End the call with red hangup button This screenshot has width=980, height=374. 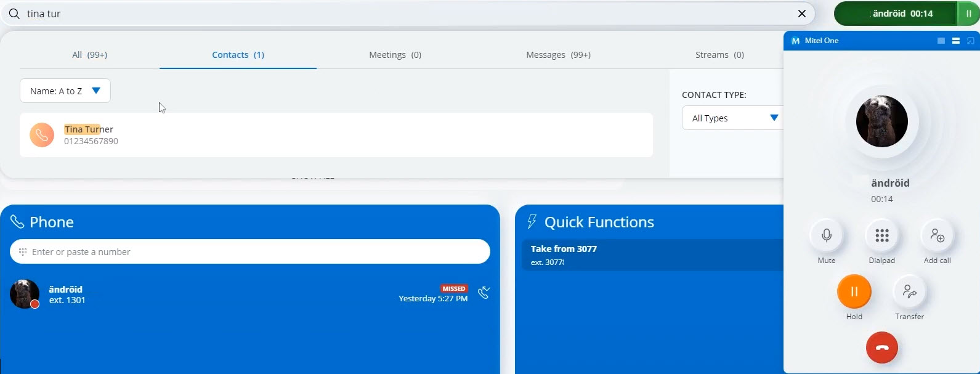881,348
